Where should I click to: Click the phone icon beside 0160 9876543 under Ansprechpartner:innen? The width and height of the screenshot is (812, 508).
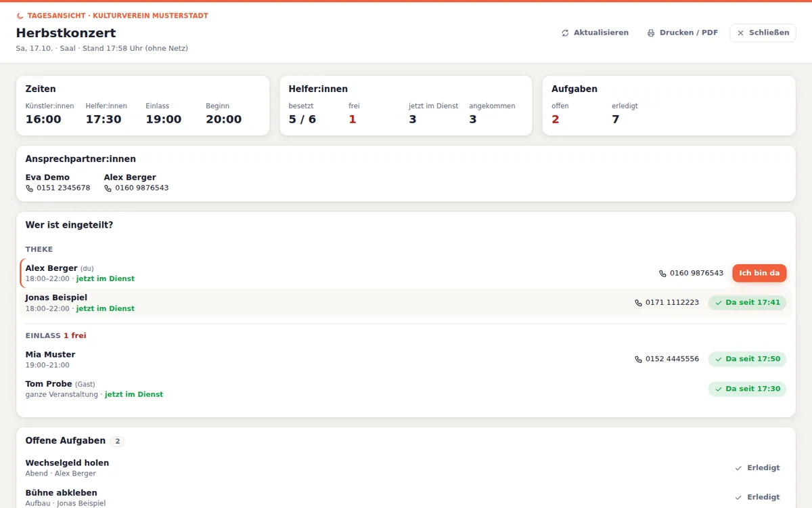[108, 188]
